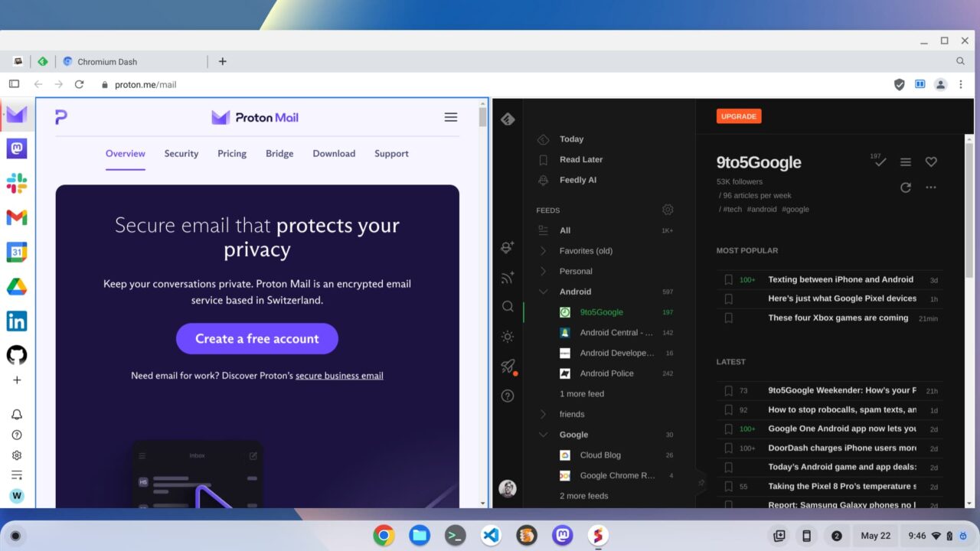Expand Favorites (old) feed folder
The width and height of the screenshot is (980, 551).
pyautogui.click(x=543, y=251)
